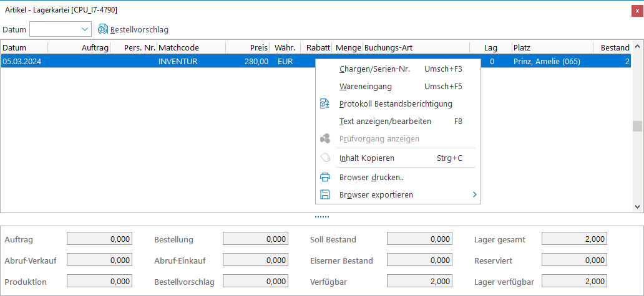644x296 pixels.
Task: Open Text anzeigen/bearbeiten menu entry
Action: 385,122
